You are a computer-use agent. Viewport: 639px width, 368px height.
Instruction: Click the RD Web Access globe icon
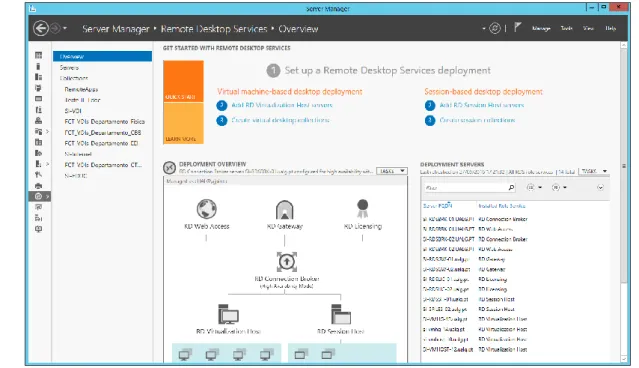tap(207, 209)
